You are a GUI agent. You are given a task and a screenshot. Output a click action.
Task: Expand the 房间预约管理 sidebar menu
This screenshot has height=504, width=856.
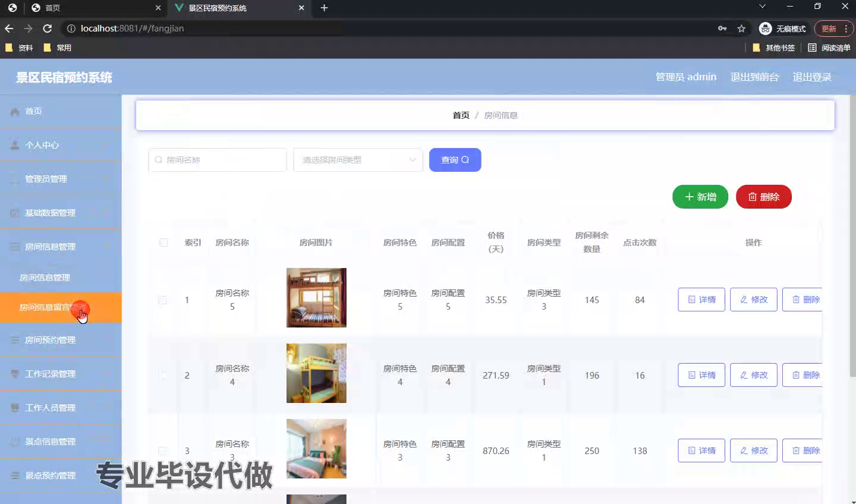pyautogui.click(x=61, y=340)
